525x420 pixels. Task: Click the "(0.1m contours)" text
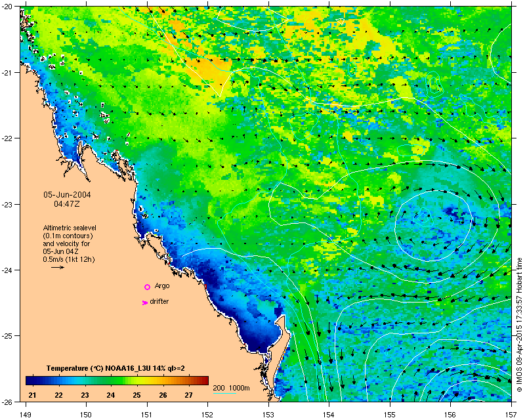click(68, 236)
